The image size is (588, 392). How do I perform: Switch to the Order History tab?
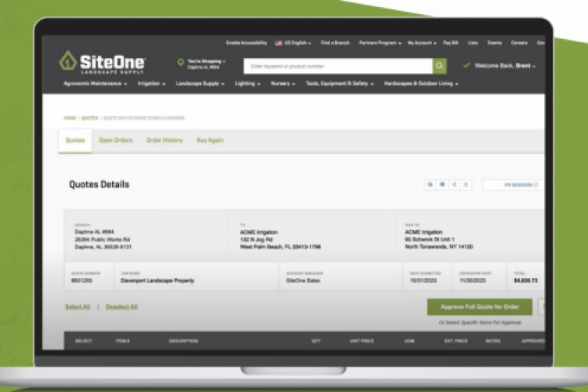tap(164, 140)
